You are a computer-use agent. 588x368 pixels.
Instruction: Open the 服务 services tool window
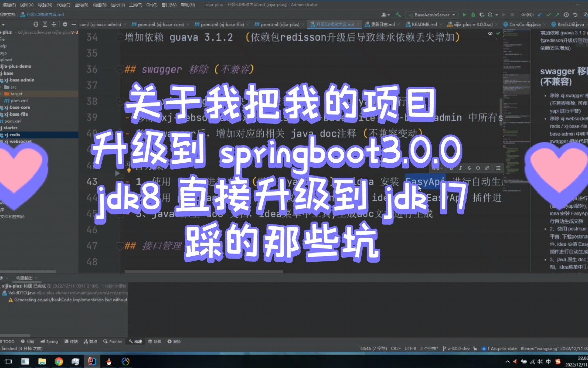pyautogui.click(x=174, y=341)
